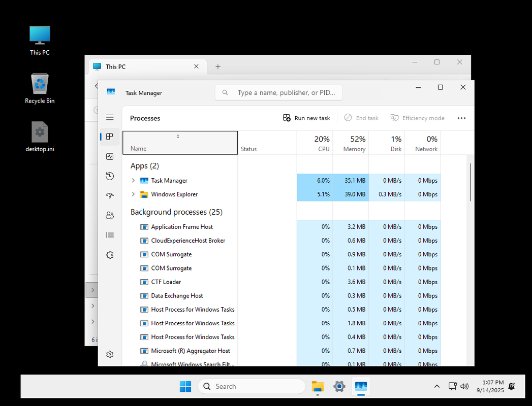Click the taskbar Search box

(x=252, y=386)
